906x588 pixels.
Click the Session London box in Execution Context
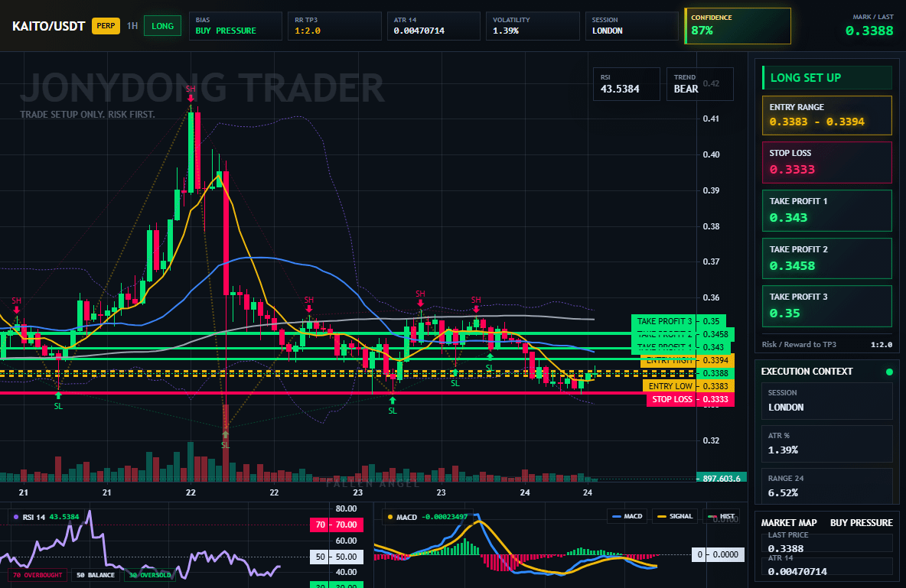[827, 401]
